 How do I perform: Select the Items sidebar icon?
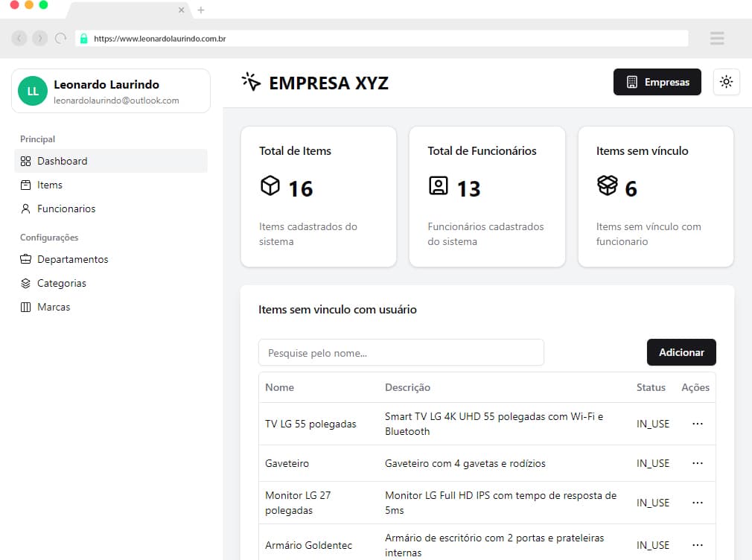tap(25, 185)
